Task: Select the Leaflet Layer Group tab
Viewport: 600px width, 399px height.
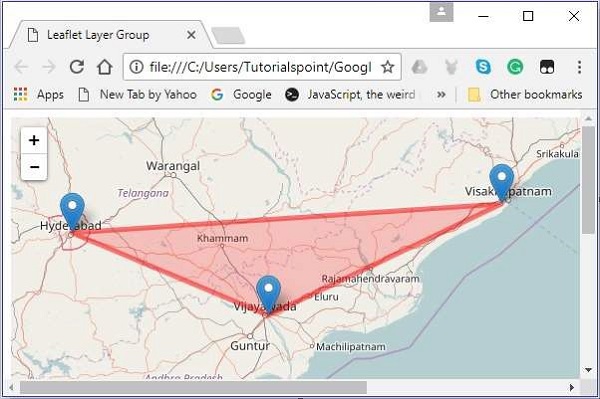Action: [111, 35]
